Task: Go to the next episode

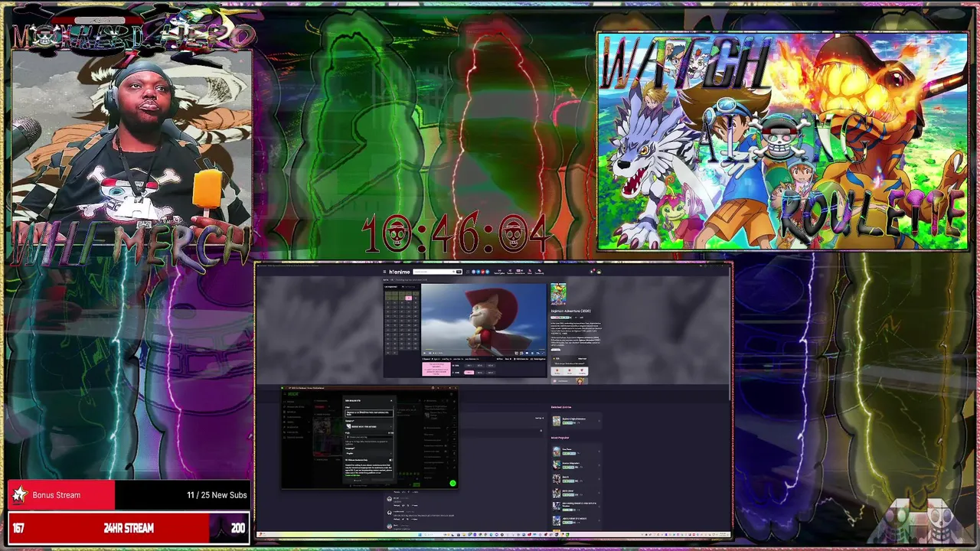Action: pyautogui.click(x=508, y=359)
